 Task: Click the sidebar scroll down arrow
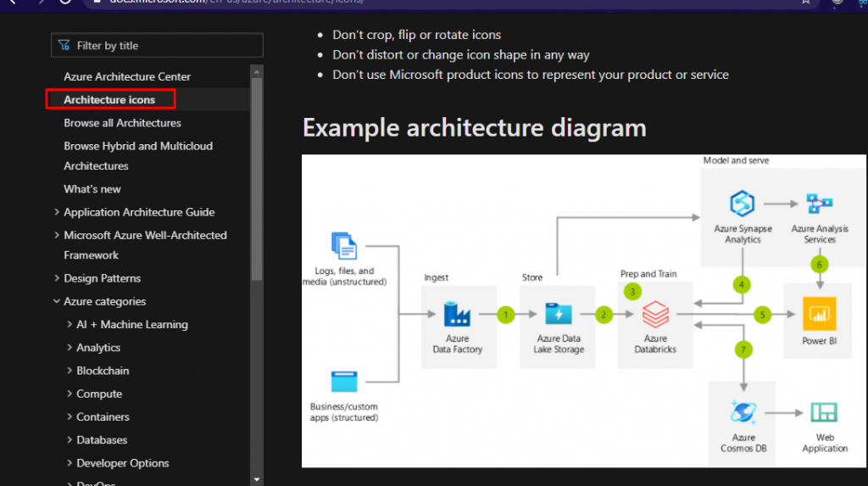[257, 479]
